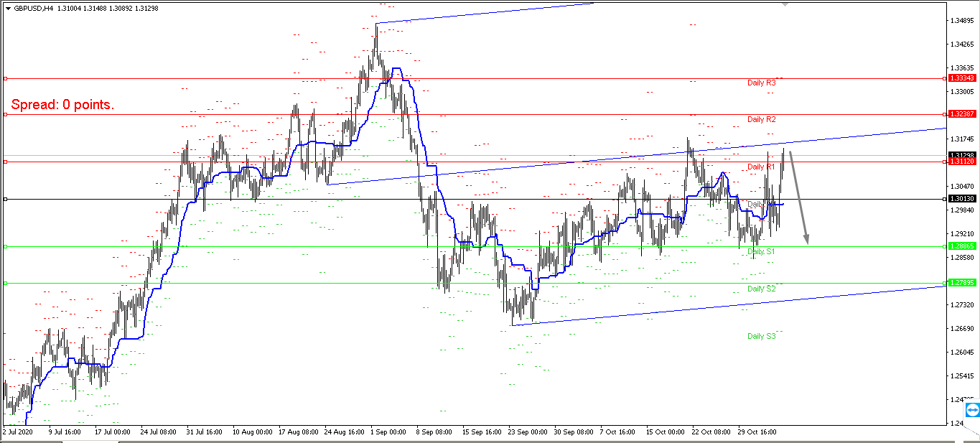Click the 1.27895 green price tag
The width and height of the screenshot is (980, 443).
tap(961, 283)
